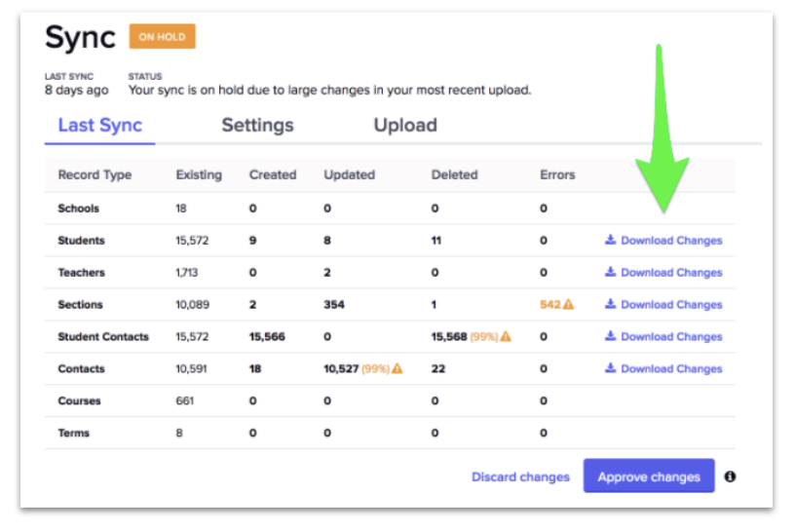Click the 11 deleted Students value

436,241
